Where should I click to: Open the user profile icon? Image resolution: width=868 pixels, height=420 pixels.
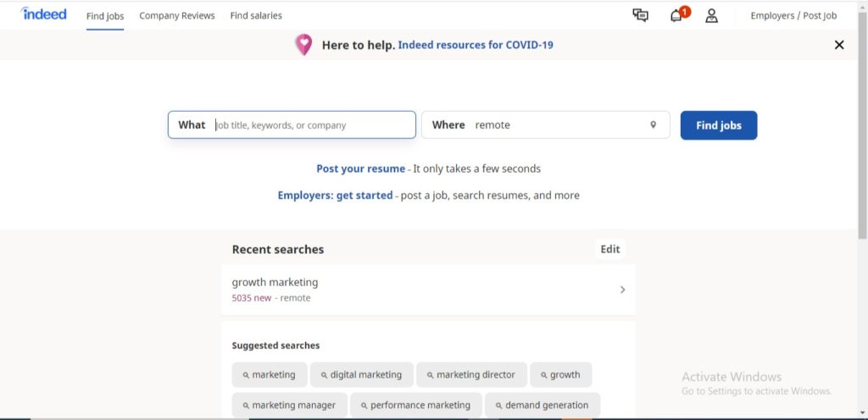point(711,15)
